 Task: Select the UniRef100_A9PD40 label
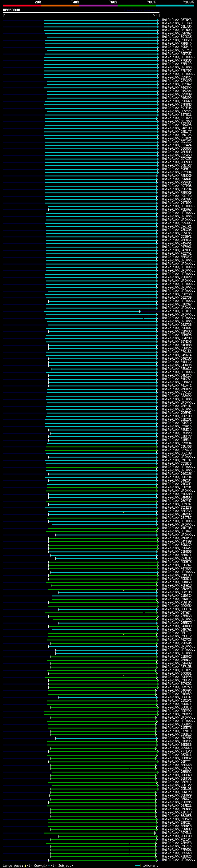point(177,43)
